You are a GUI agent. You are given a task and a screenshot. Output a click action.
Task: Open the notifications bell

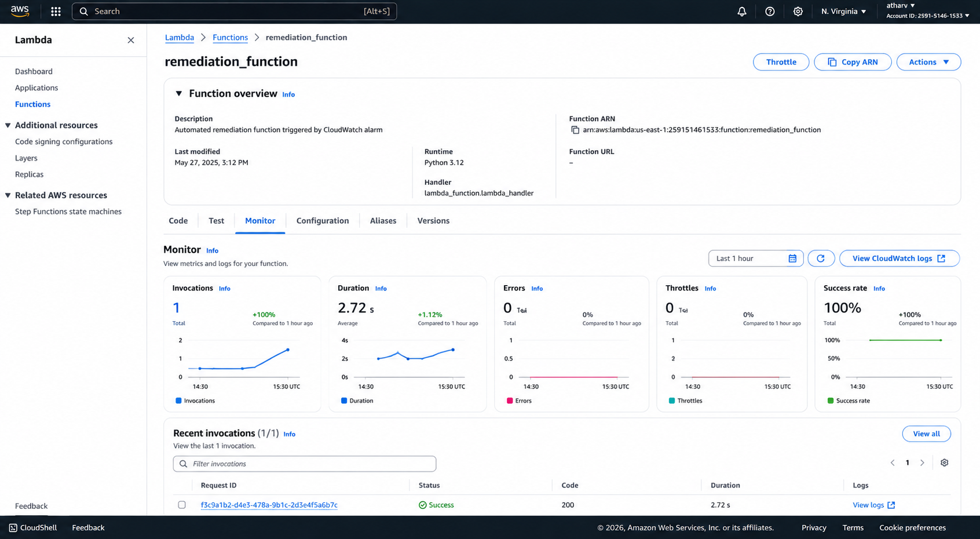pos(742,12)
